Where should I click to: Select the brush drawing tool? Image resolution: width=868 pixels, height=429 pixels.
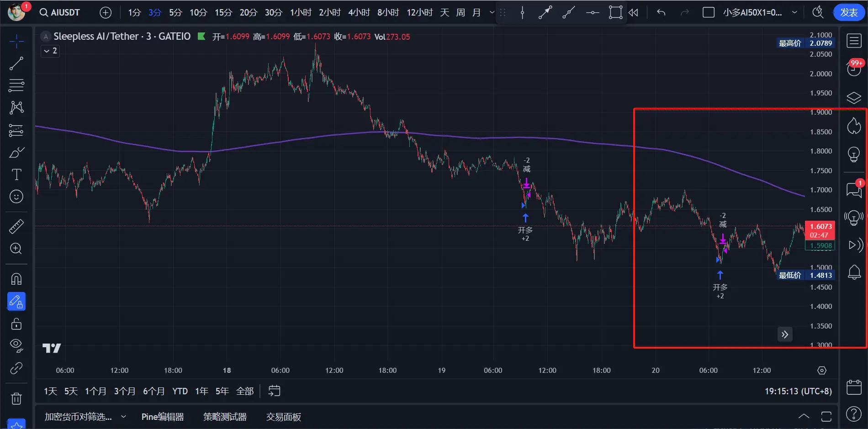point(16,153)
